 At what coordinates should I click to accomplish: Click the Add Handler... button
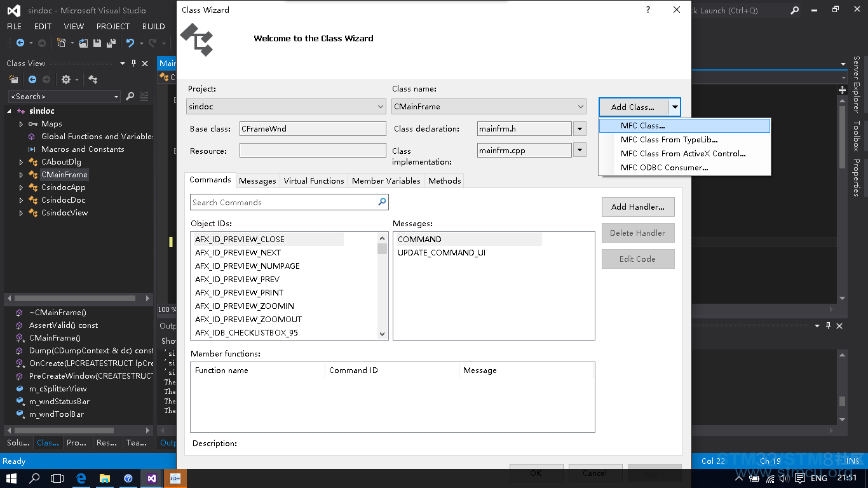point(638,207)
